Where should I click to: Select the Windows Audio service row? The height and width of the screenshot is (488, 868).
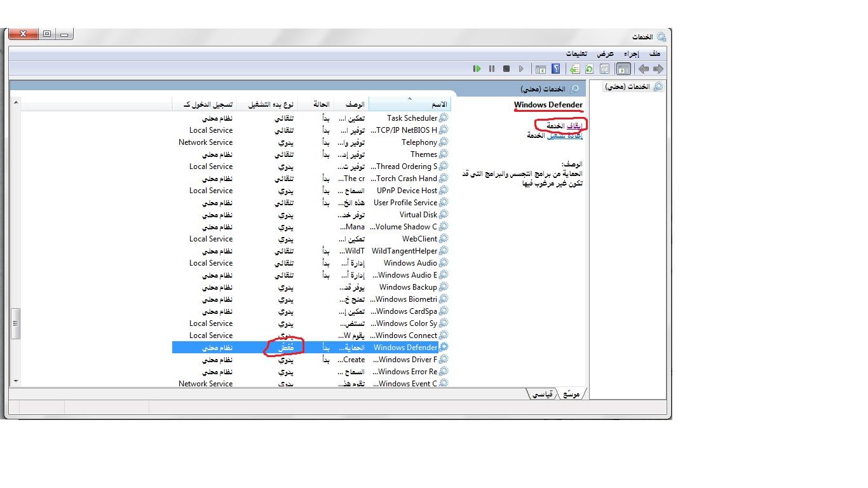tap(410, 263)
